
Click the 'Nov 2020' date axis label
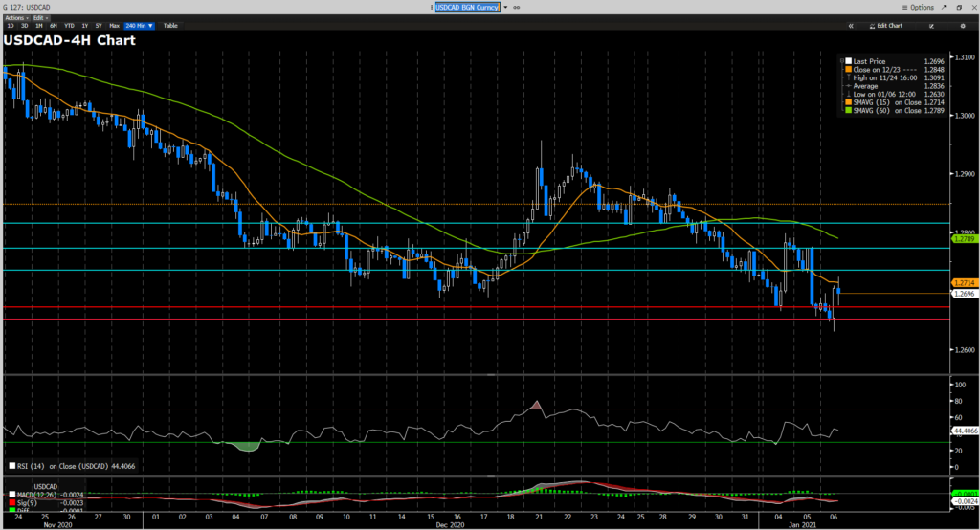click(57, 525)
